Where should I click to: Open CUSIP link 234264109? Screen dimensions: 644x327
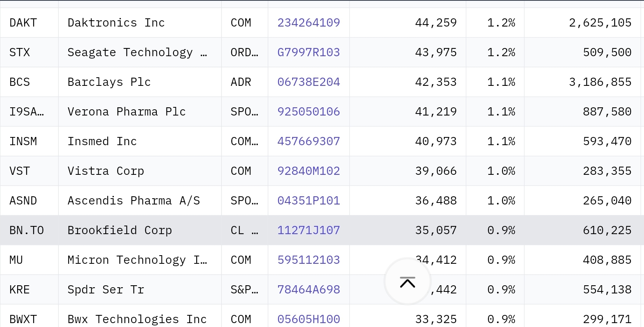309,23
